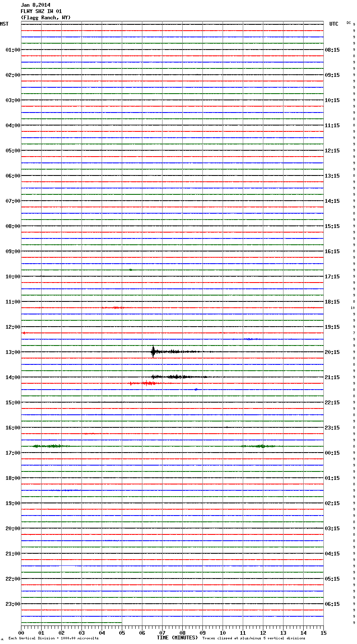This screenshot has width=357, height=644.
Task: Click the '23:00' MST row label
Action: pyautogui.click(x=13, y=604)
